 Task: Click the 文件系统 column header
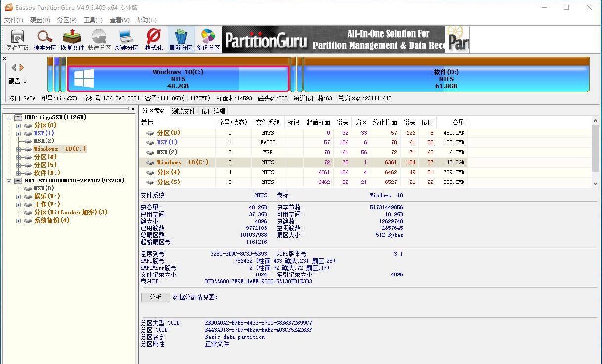[268, 122]
